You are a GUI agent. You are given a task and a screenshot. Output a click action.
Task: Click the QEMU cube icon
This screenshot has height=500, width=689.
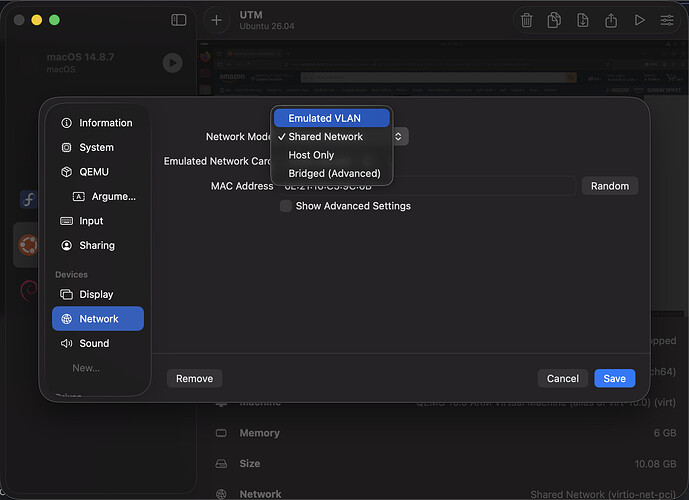point(66,172)
